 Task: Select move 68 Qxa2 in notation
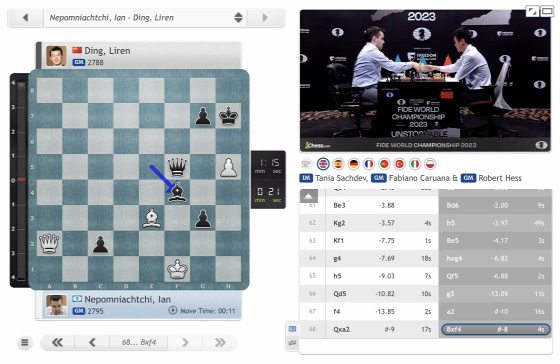tap(341, 329)
